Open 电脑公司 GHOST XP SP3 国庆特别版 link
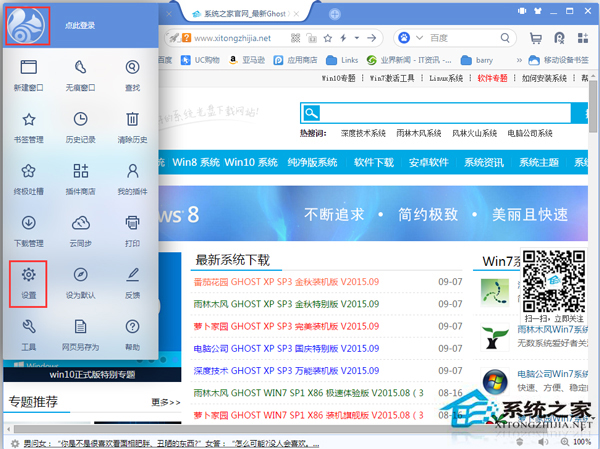Viewport: 600px width, 449px height. pyautogui.click(x=286, y=348)
